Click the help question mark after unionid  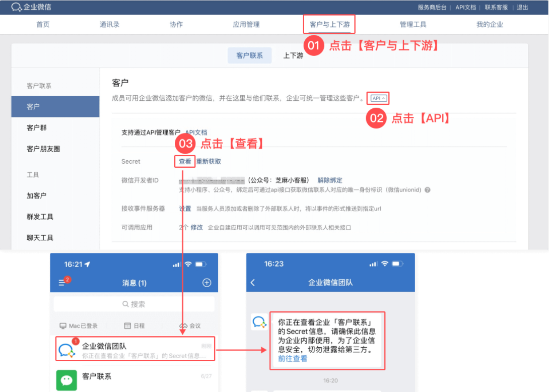(428, 190)
